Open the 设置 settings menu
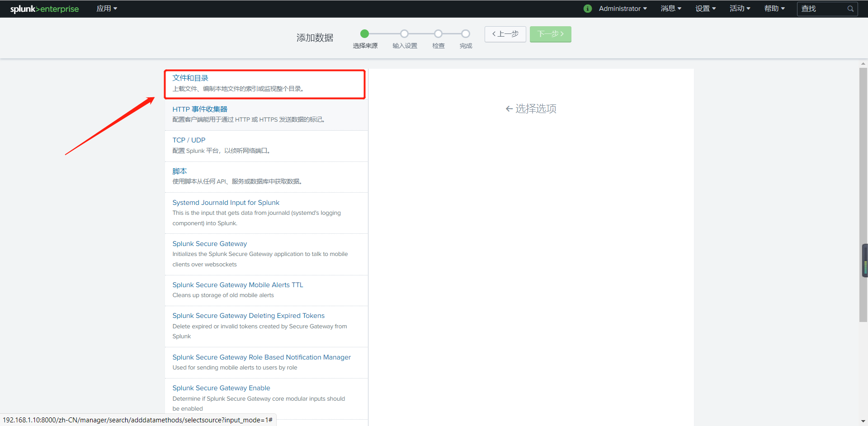868x426 pixels. (x=705, y=9)
